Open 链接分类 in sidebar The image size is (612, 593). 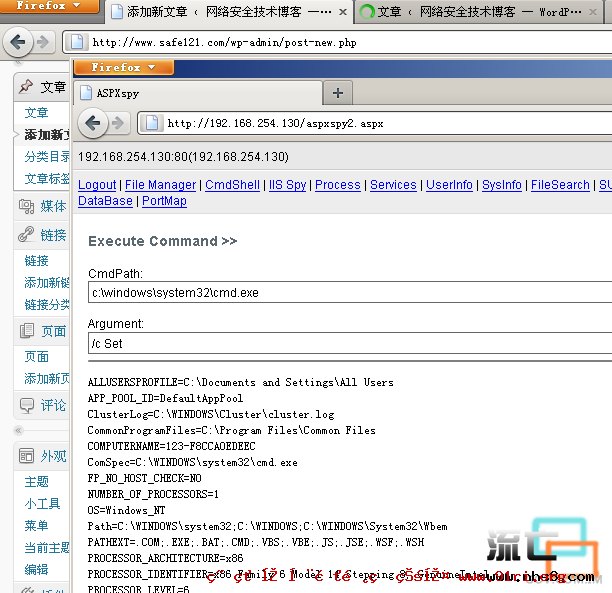coord(47,304)
